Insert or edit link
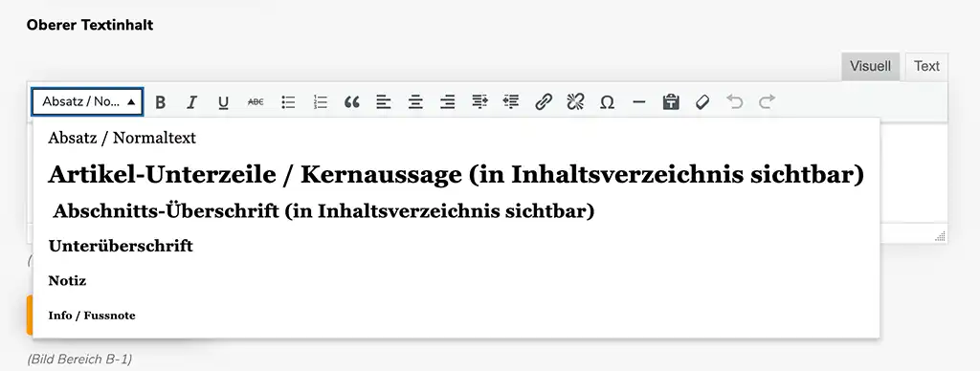 pos(544,101)
